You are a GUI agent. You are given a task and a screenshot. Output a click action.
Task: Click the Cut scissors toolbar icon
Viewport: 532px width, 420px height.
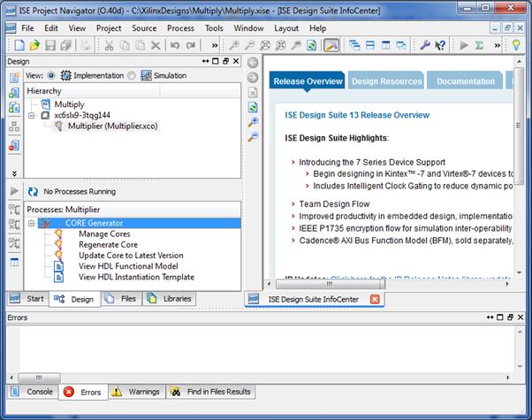(x=109, y=45)
